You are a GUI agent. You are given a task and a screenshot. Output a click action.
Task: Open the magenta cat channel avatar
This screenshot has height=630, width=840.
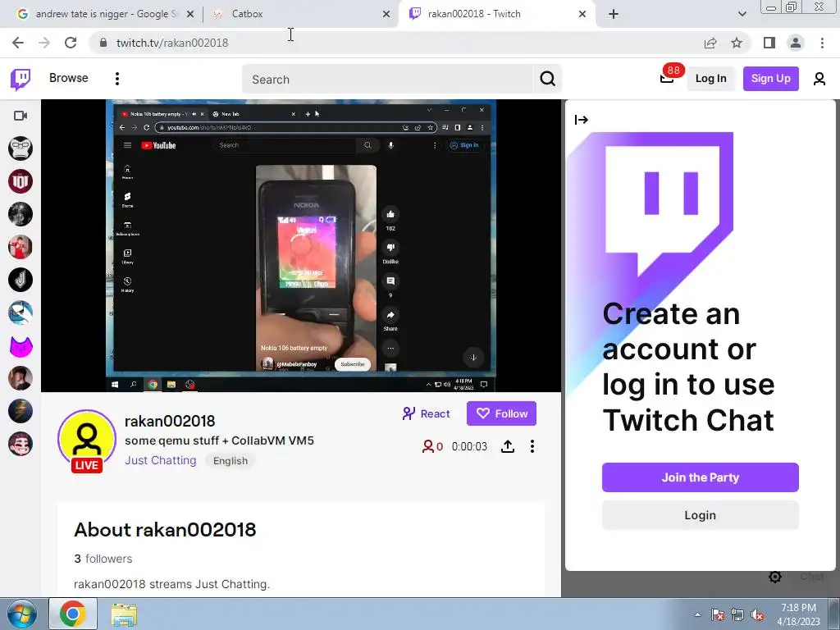[21, 346]
